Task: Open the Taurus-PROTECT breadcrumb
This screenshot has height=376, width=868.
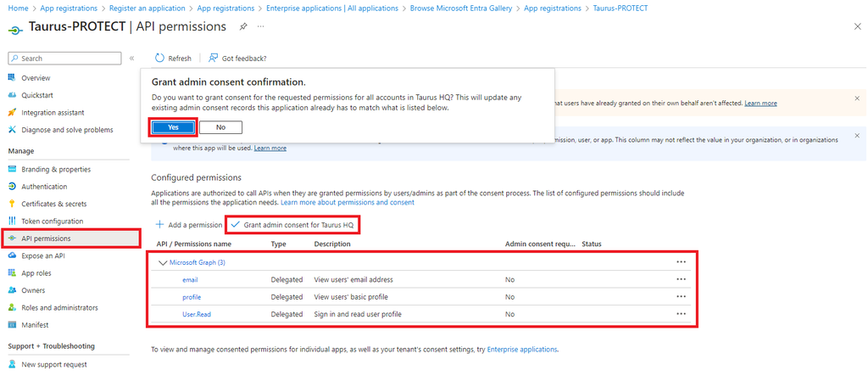Action: [620, 8]
